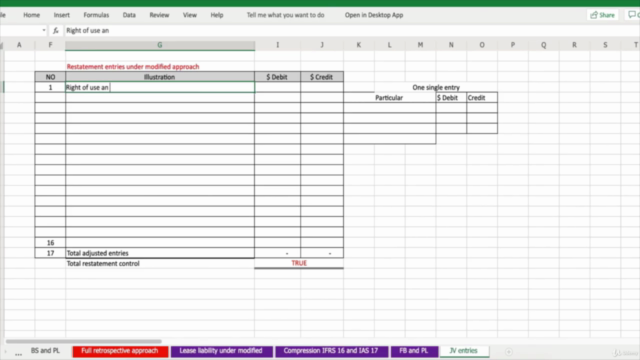Switch to Full retrospective approach sheet tab
This screenshot has height=360, width=640.
point(120,351)
